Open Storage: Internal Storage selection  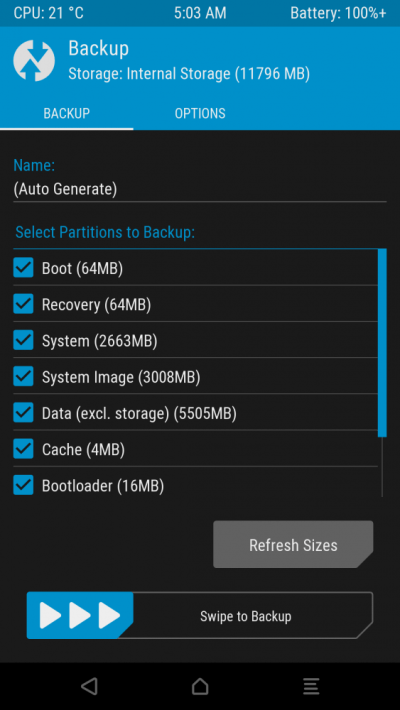(189, 74)
